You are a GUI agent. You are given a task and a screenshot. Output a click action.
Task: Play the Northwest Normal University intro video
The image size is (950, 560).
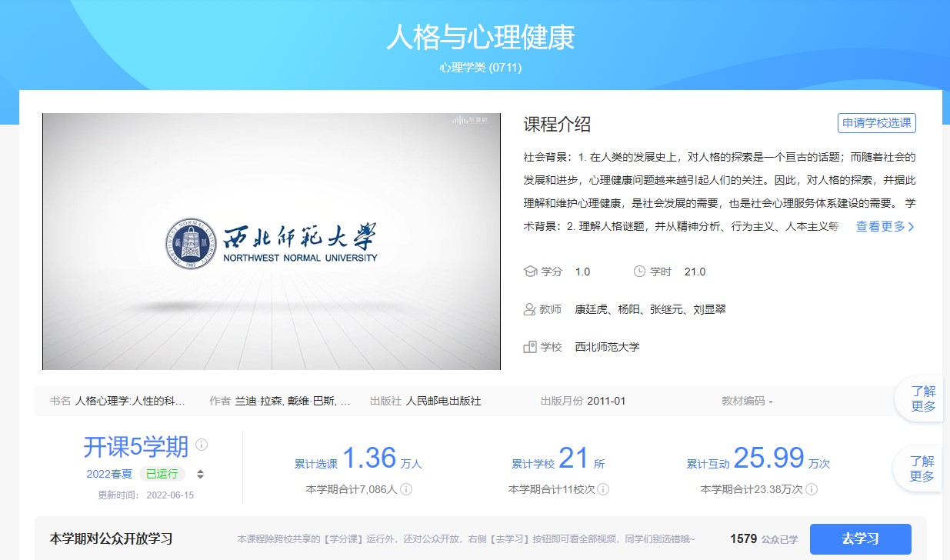272,242
